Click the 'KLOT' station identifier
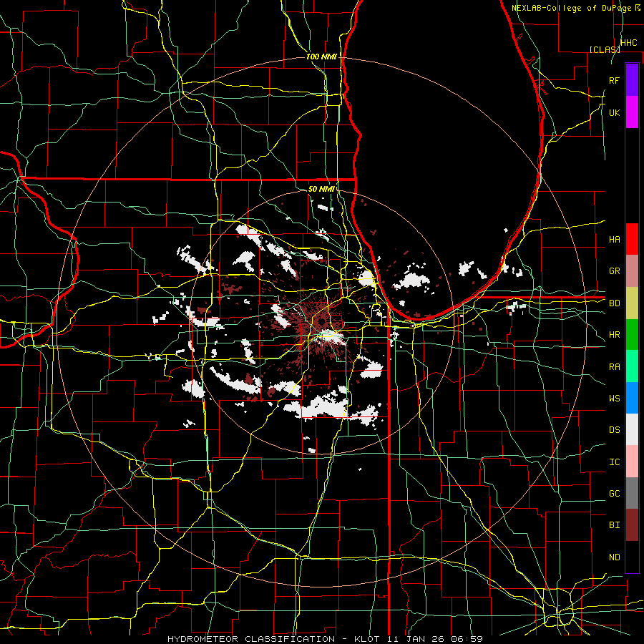The image size is (644, 644). (369, 639)
